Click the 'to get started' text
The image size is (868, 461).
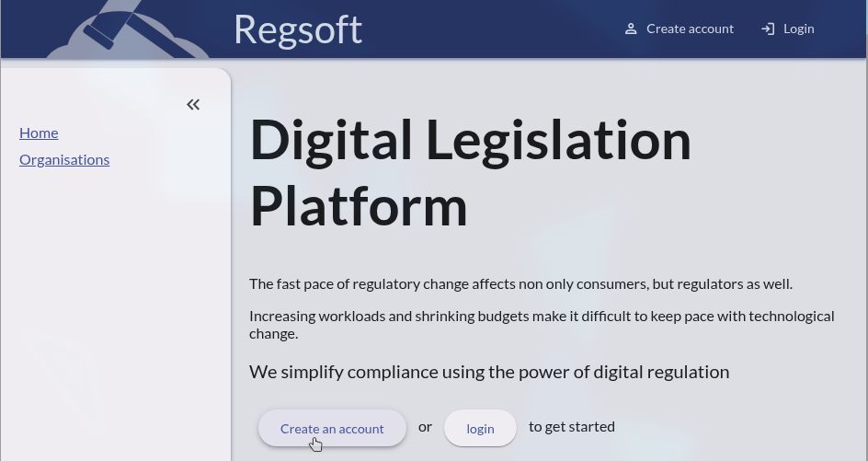(x=571, y=426)
